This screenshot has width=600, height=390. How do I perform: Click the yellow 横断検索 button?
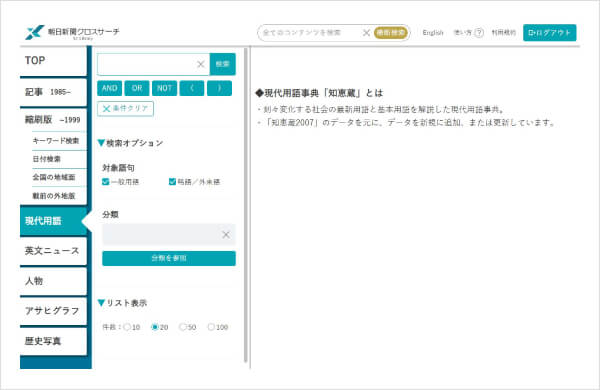[390, 33]
